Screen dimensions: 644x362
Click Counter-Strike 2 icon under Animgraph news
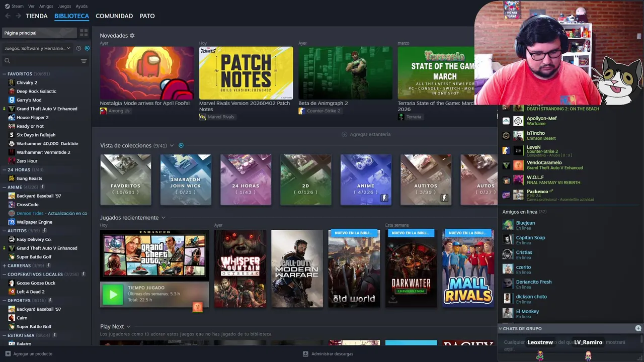pos(302,111)
